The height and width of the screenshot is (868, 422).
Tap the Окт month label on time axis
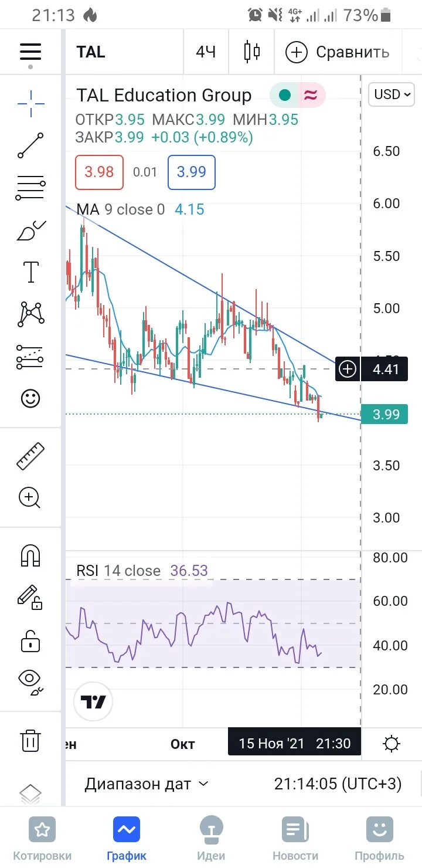[x=182, y=744]
